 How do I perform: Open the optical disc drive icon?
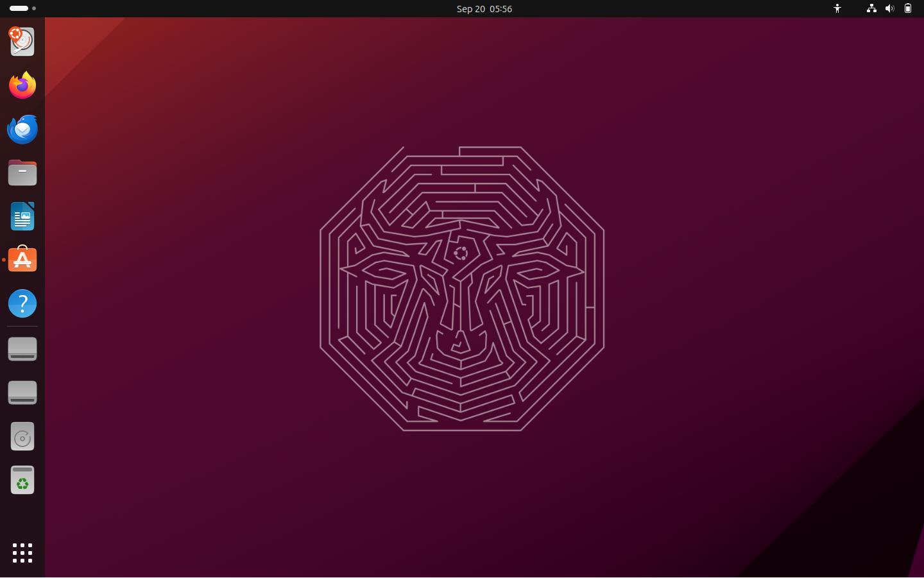click(22, 436)
